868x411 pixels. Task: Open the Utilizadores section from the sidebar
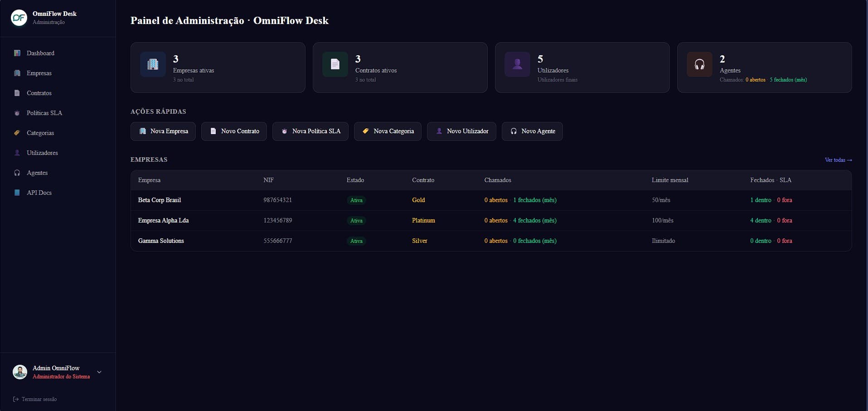pyautogui.click(x=42, y=153)
